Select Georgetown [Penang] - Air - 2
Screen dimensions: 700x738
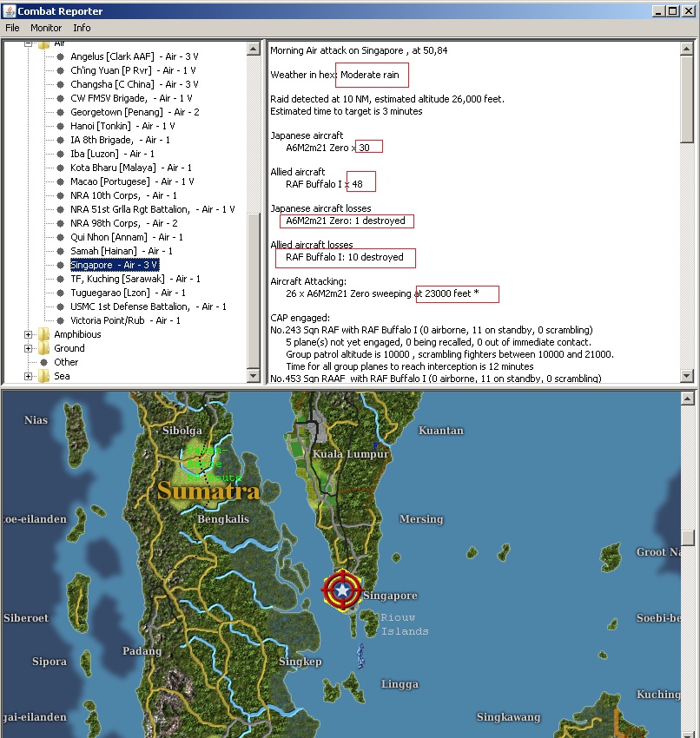pyautogui.click(x=135, y=112)
